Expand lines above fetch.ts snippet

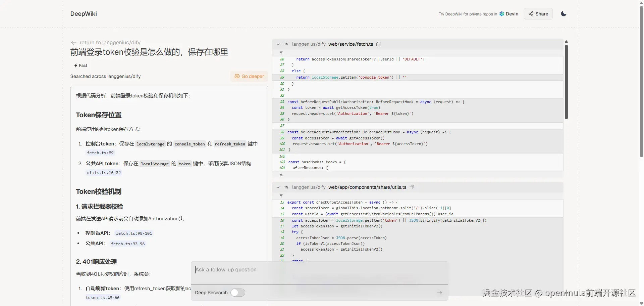tap(281, 53)
